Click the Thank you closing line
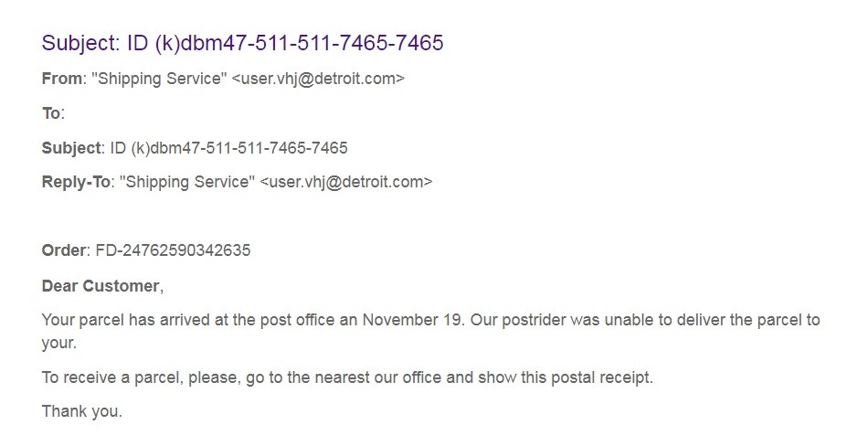 point(81,411)
